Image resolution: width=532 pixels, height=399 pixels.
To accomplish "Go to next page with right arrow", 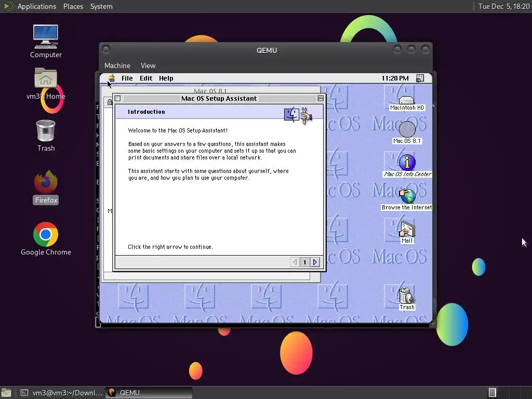I will [315, 262].
